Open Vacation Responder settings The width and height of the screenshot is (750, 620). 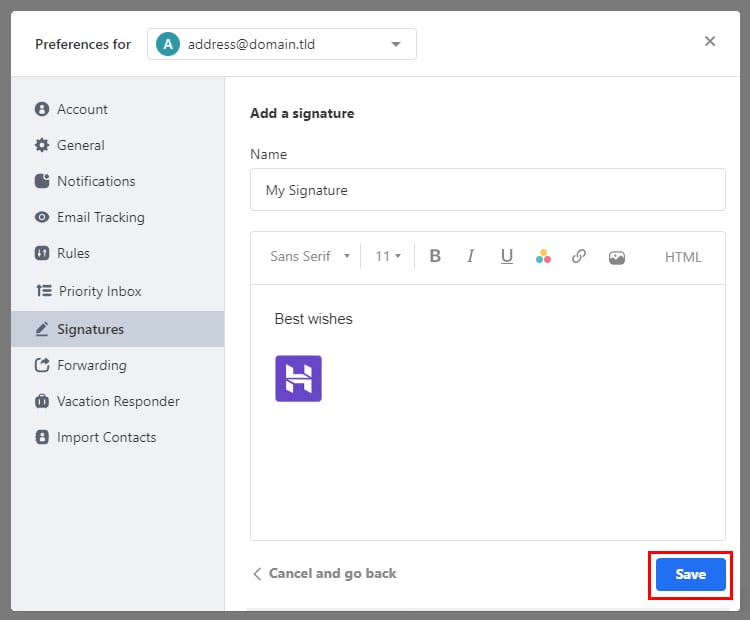(x=118, y=401)
